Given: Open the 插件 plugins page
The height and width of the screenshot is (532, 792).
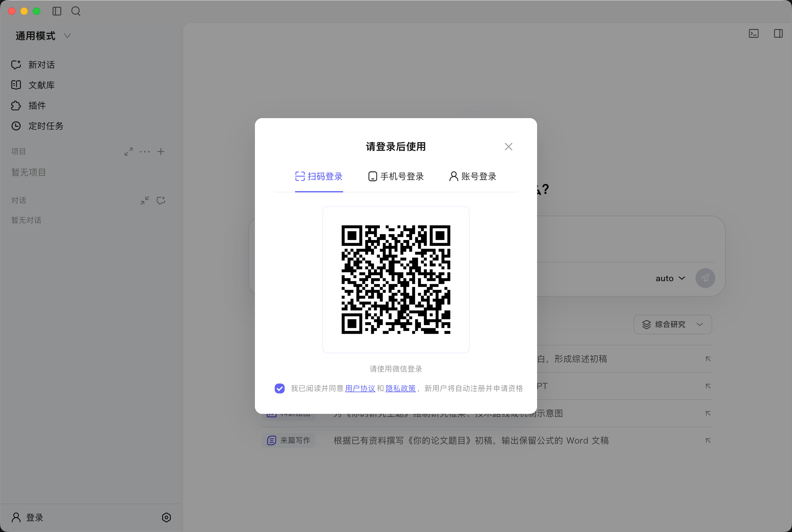Looking at the screenshot, I should click(28, 105).
